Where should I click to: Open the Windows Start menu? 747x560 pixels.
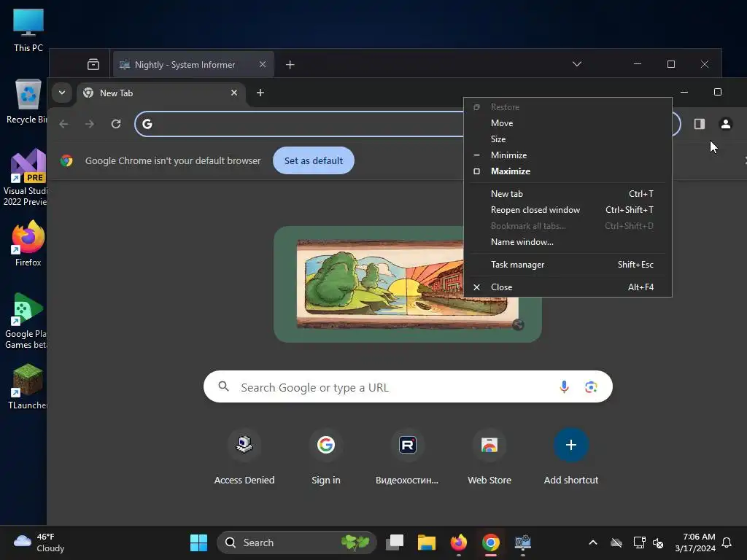pyautogui.click(x=198, y=542)
